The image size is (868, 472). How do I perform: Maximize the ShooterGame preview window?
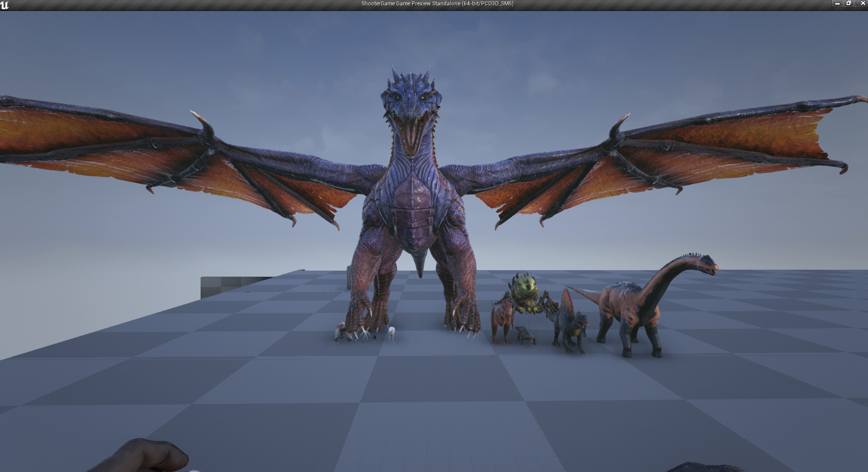849,3
